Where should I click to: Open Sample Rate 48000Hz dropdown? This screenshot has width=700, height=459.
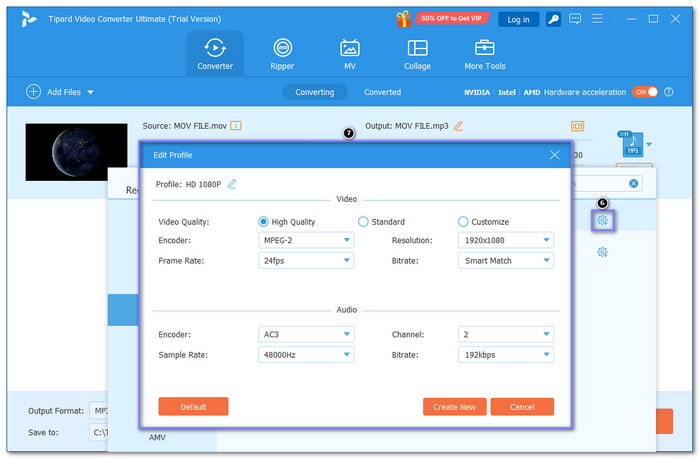[306, 355]
